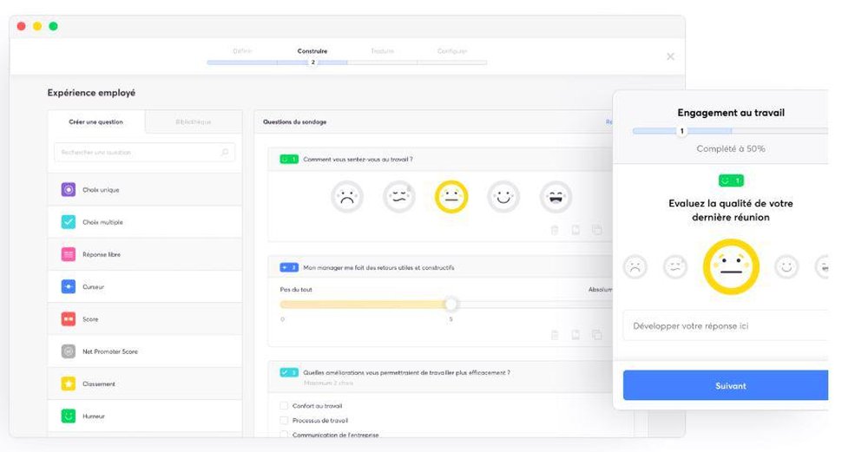The width and height of the screenshot is (868, 452).
Task: Switch to the Bibliothèque tab
Action: pyautogui.click(x=194, y=121)
